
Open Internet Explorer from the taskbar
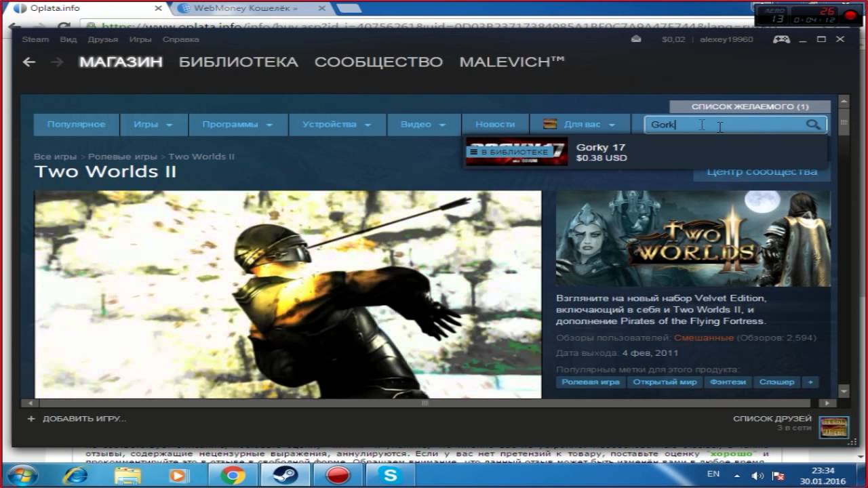pos(75,475)
